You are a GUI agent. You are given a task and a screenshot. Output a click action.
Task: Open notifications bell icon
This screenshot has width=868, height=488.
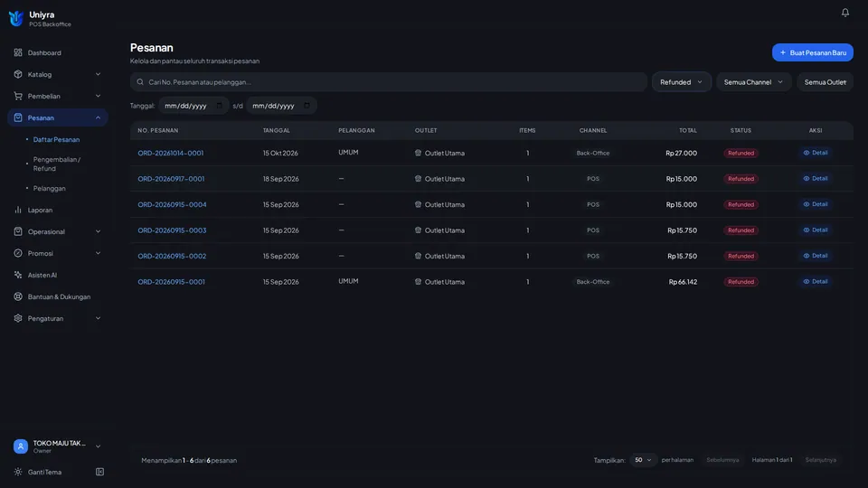click(x=844, y=12)
